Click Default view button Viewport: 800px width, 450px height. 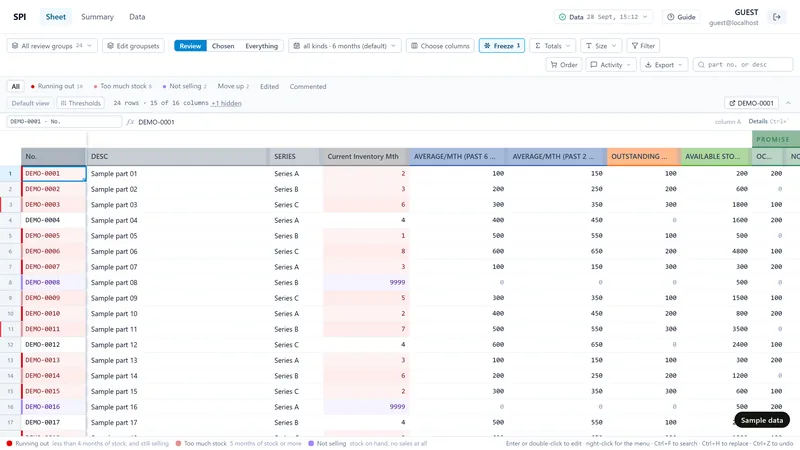point(31,103)
